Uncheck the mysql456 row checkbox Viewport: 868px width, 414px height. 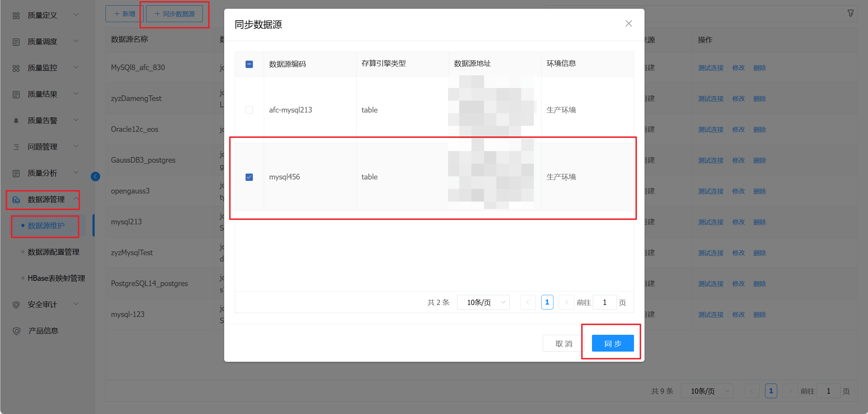point(249,177)
